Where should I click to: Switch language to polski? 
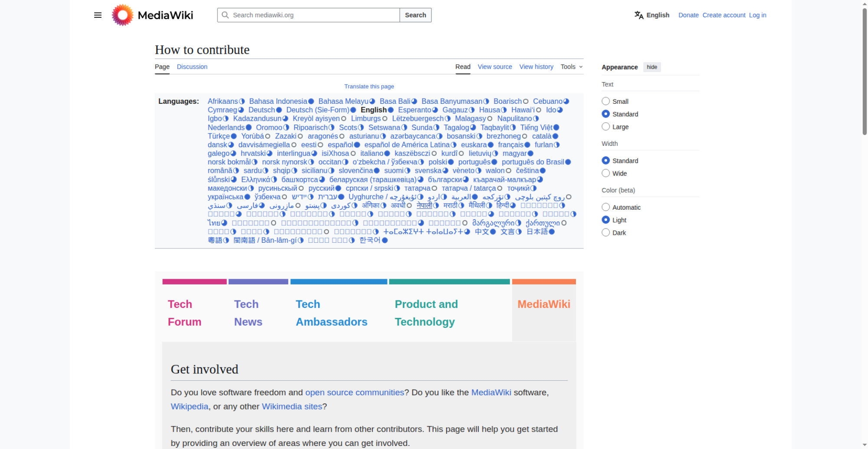pyautogui.click(x=438, y=162)
